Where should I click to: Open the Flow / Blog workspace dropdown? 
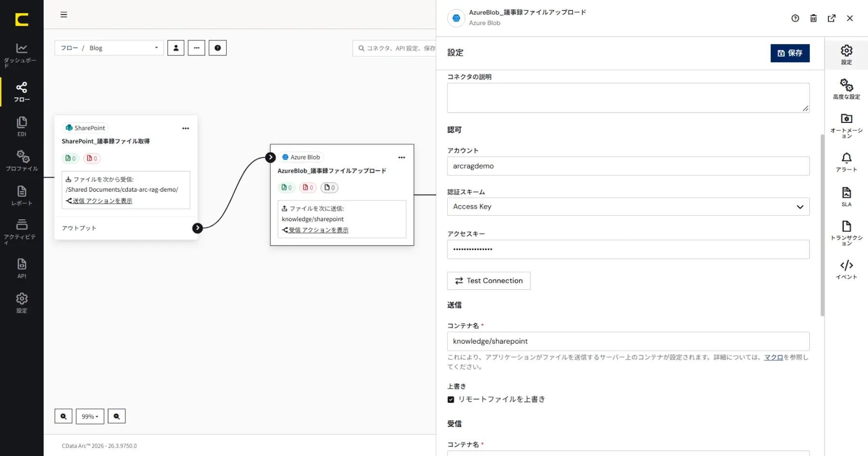point(109,48)
